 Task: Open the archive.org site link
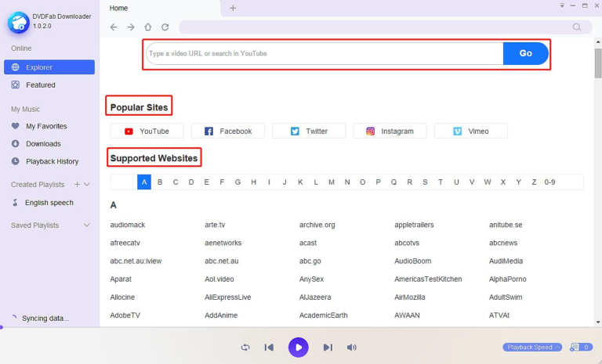point(317,225)
